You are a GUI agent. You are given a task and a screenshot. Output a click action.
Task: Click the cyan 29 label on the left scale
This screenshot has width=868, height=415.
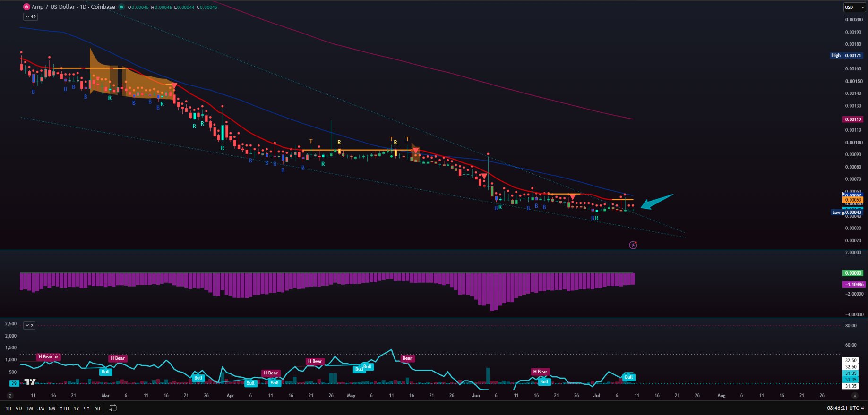click(14, 384)
